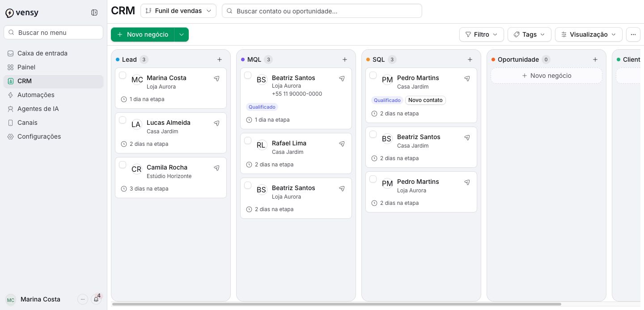The height and width of the screenshot is (310, 644).
Task: Add a deal with SQL column plus icon
Action: tap(470, 59)
